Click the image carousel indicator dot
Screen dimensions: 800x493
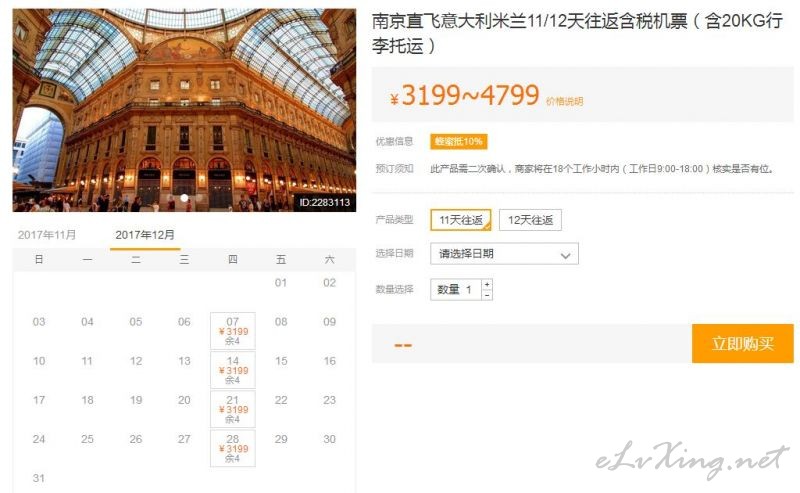click(184, 198)
